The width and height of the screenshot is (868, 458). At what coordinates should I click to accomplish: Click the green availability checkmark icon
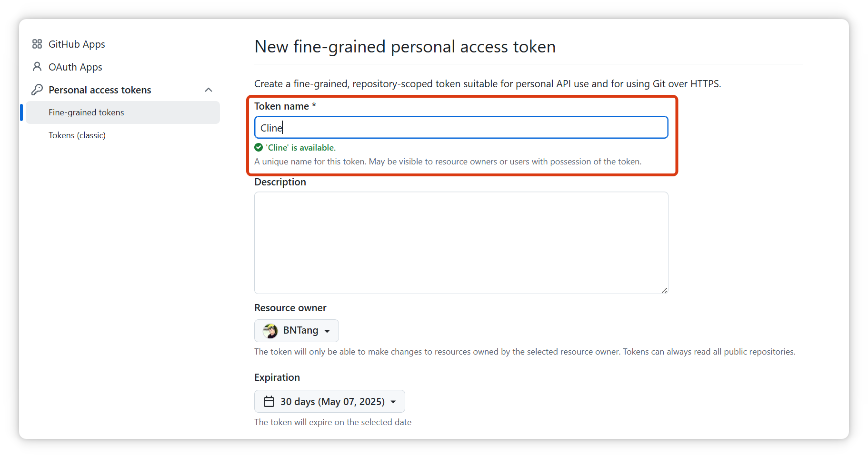(259, 147)
